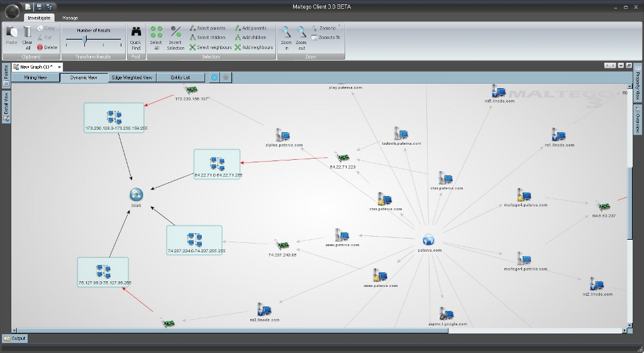Open the document list dropdown arrow
This screenshot has width=644, height=353.
pyautogui.click(x=620, y=65)
